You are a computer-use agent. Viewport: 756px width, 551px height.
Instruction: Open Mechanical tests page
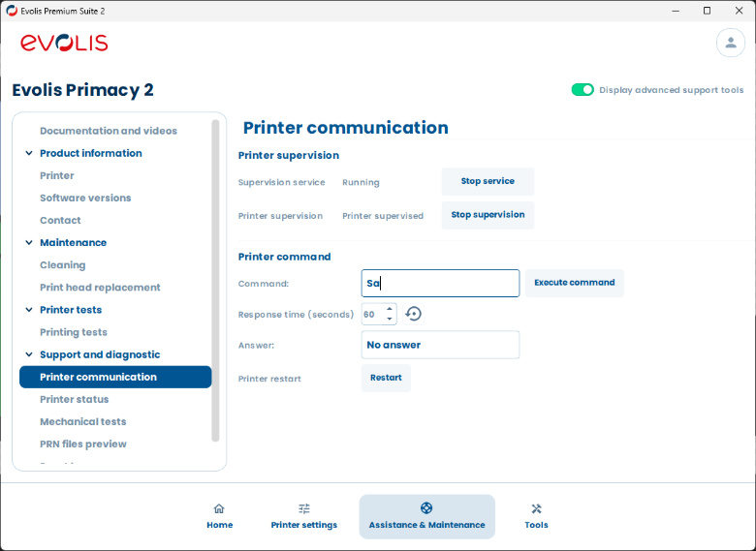pos(83,422)
